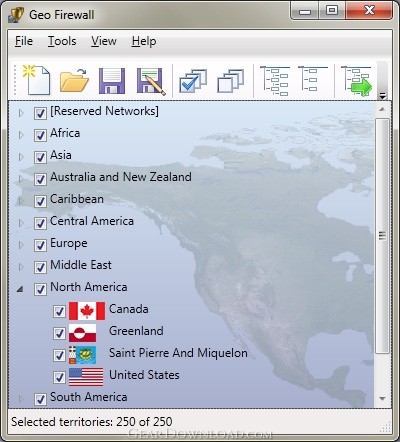The image size is (400, 442).
Task: Expand the Middle East node
Action: click(x=21, y=267)
